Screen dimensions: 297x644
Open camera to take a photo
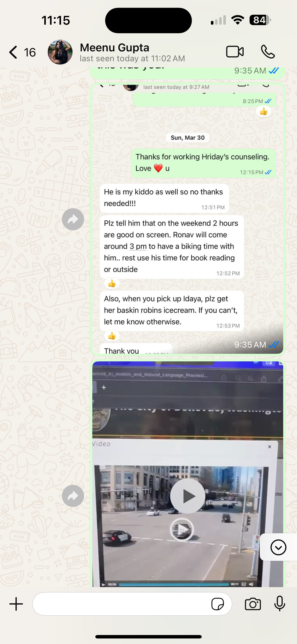point(253,604)
